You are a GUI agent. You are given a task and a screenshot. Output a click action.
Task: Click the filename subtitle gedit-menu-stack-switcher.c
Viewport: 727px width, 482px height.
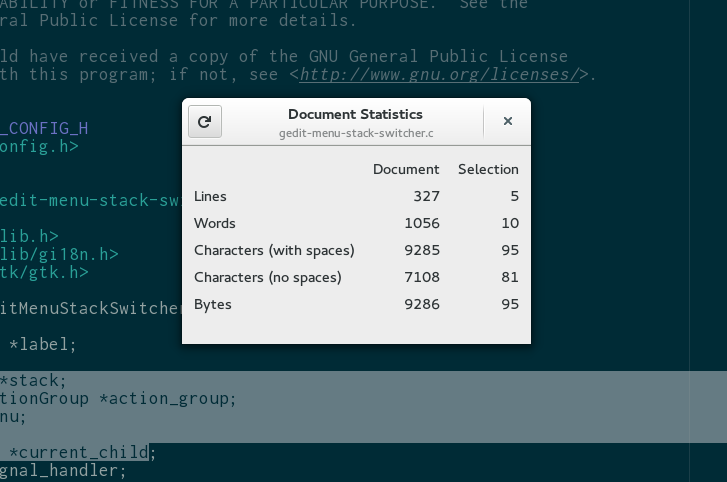(x=356, y=133)
